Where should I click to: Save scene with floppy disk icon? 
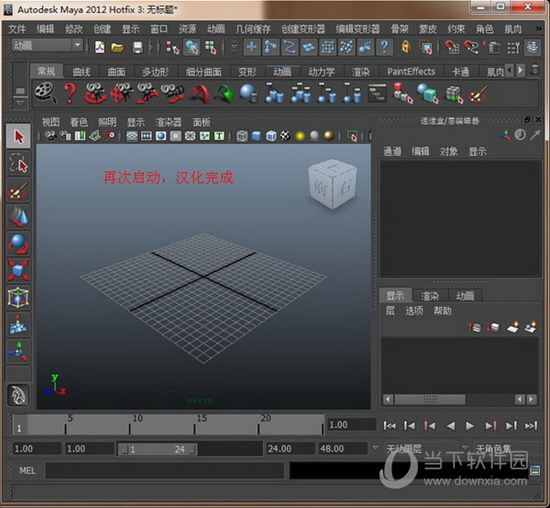(x=138, y=47)
